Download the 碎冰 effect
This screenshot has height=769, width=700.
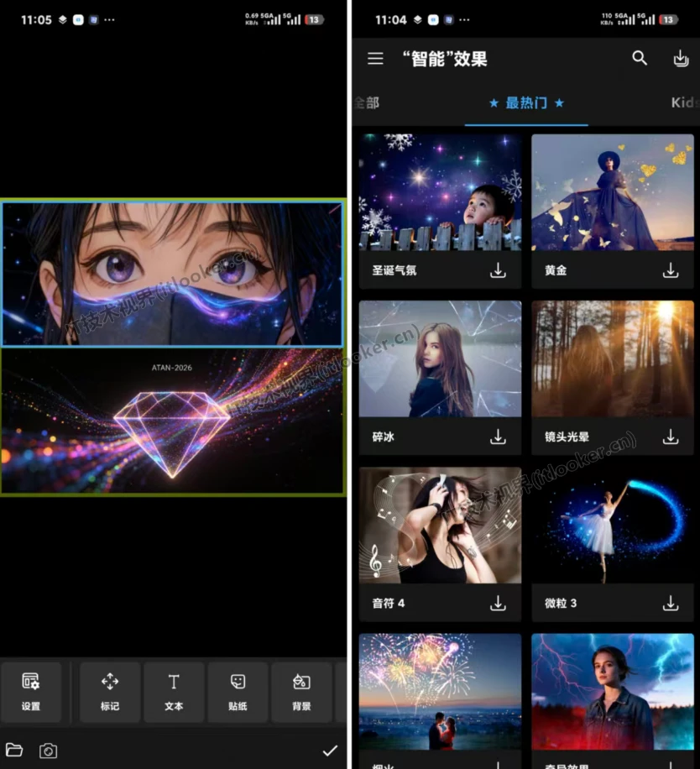499,437
